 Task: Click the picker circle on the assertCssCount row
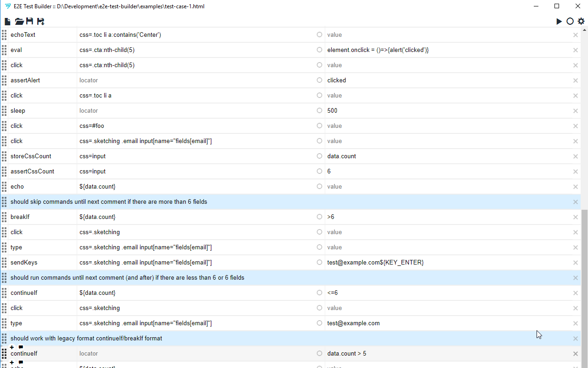tap(319, 171)
